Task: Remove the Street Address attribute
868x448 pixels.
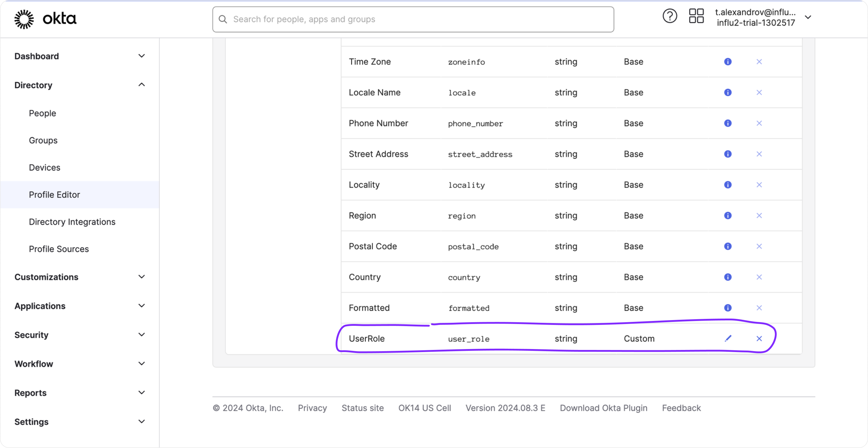Action: [x=759, y=154]
